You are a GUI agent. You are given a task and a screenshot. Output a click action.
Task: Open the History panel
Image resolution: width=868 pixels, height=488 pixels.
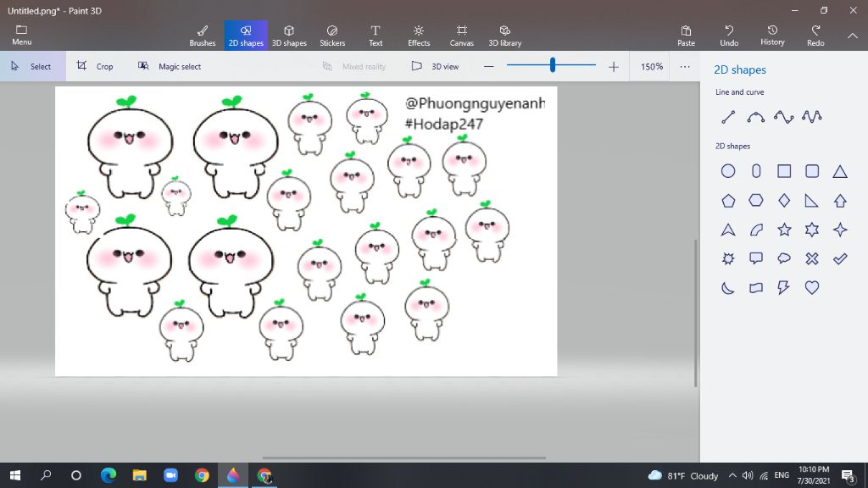point(772,36)
